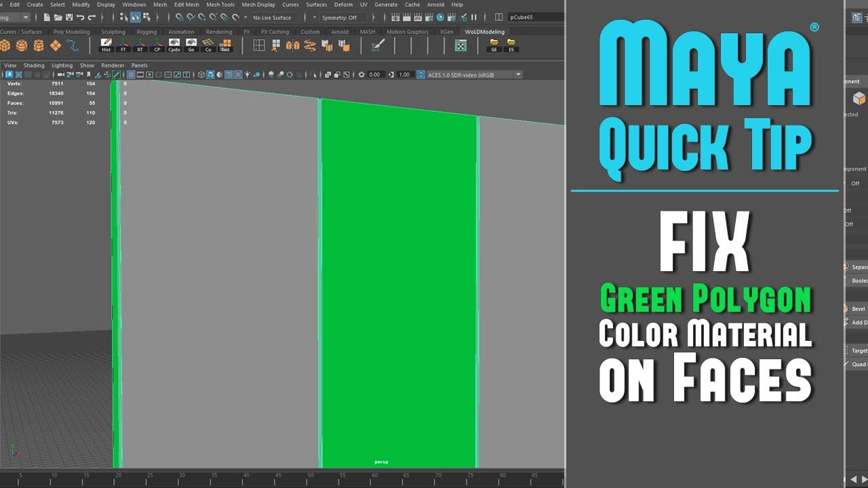Select the polygon cylinder shelf icon
Screen dimensions: 868x488
tap(39, 45)
